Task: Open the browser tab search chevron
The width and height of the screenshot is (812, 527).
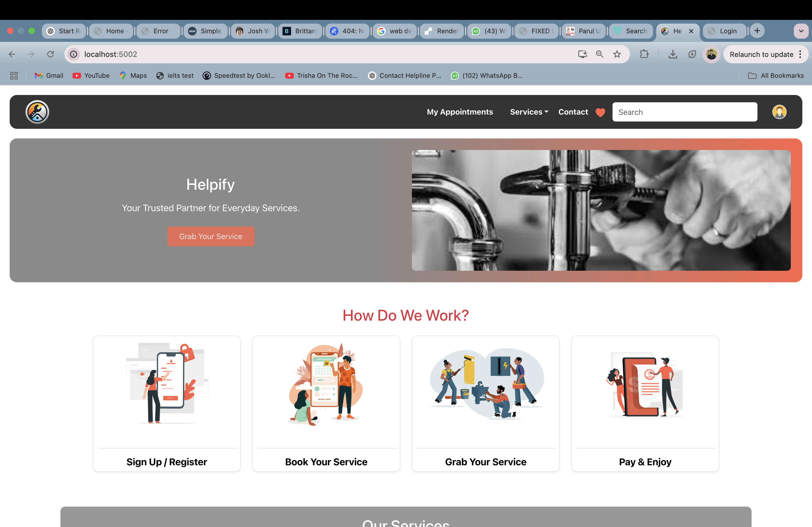Action: coord(801,31)
